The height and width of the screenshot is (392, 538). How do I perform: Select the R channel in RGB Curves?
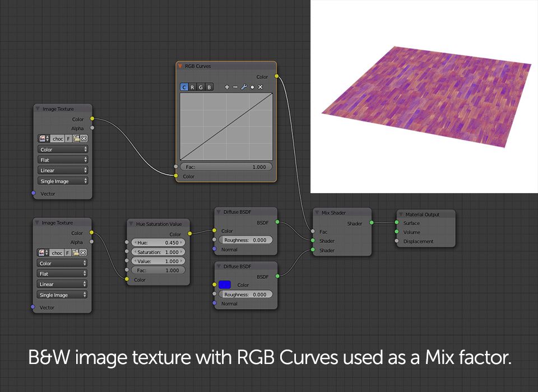(x=192, y=87)
